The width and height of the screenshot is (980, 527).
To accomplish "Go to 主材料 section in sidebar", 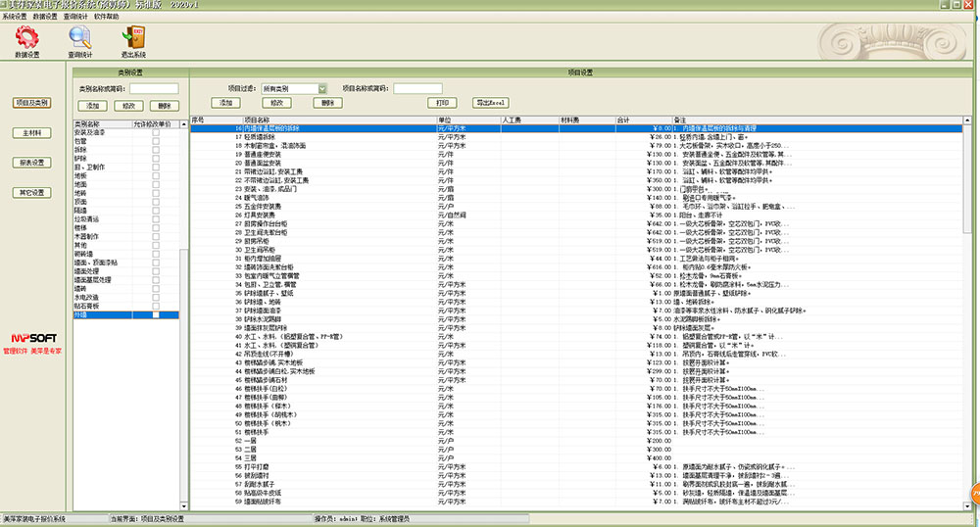I will click(31, 132).
